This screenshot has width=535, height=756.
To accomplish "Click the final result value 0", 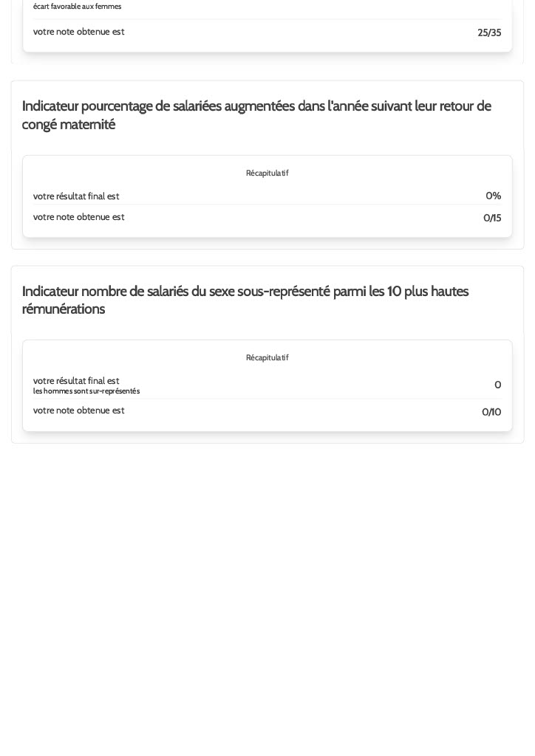I will pos(498,385).
